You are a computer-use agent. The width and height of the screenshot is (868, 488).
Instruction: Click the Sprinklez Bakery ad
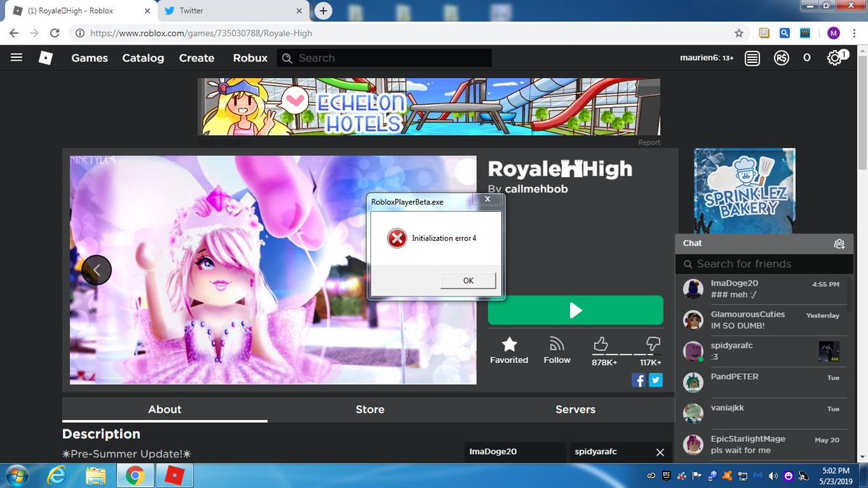[744, 190]
